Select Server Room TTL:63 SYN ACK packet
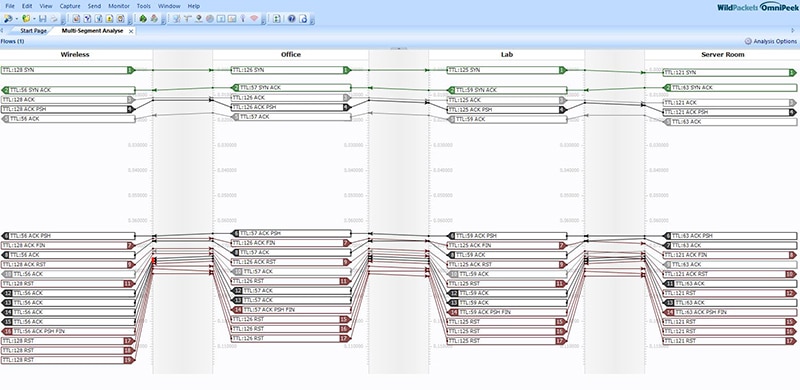 click(730, 88)
